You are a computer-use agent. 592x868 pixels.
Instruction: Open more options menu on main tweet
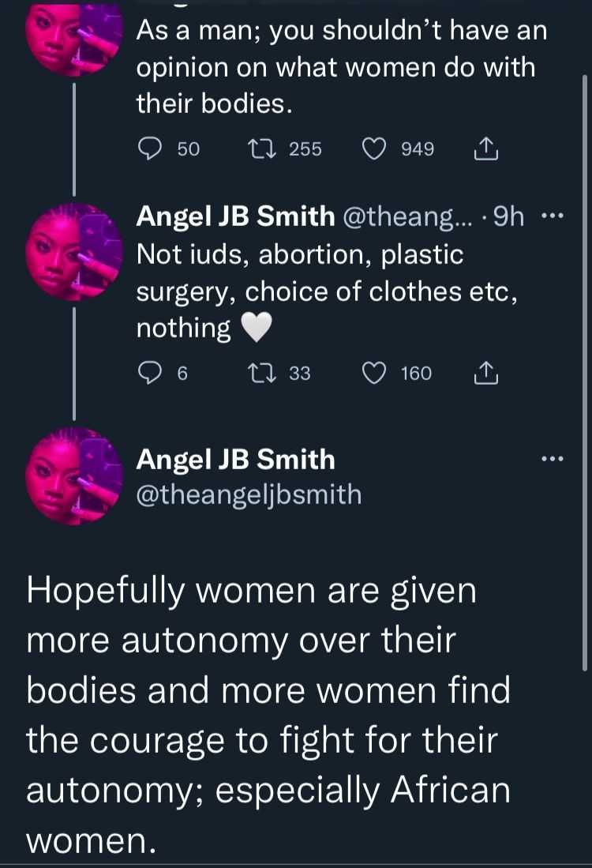coord(553,458)
